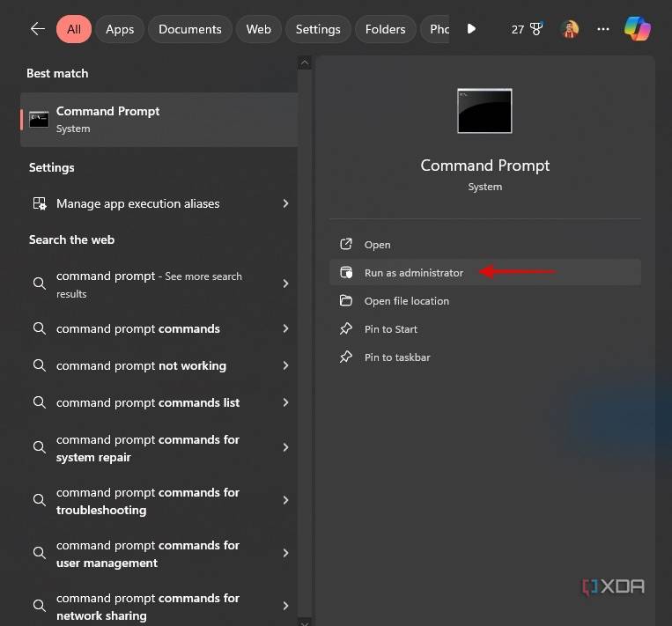Select Command Prompt best match result
The image size is (672, 626).
pyautogui.click(x=159, y=120)
